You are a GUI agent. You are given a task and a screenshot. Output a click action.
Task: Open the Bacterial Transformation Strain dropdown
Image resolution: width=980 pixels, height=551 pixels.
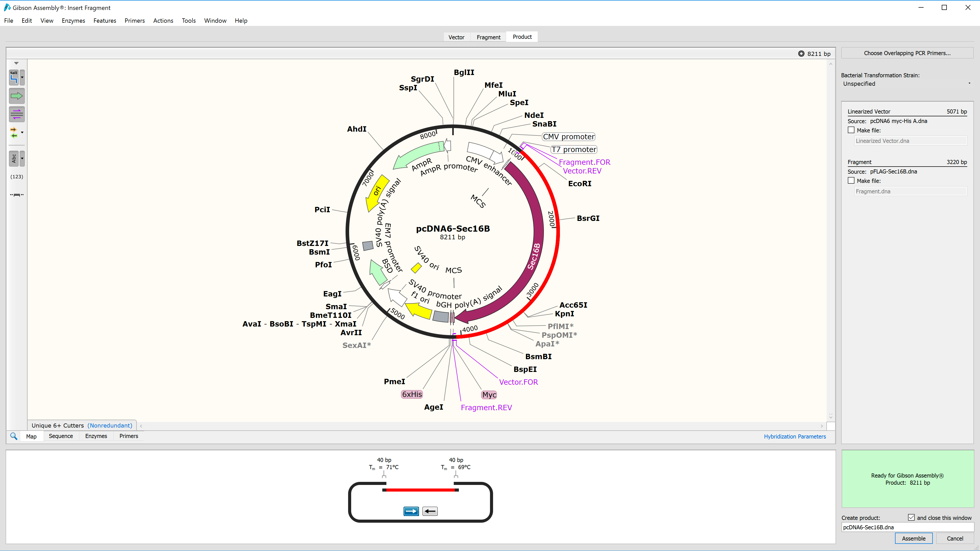pyautogui.click(x=906, y=84)
